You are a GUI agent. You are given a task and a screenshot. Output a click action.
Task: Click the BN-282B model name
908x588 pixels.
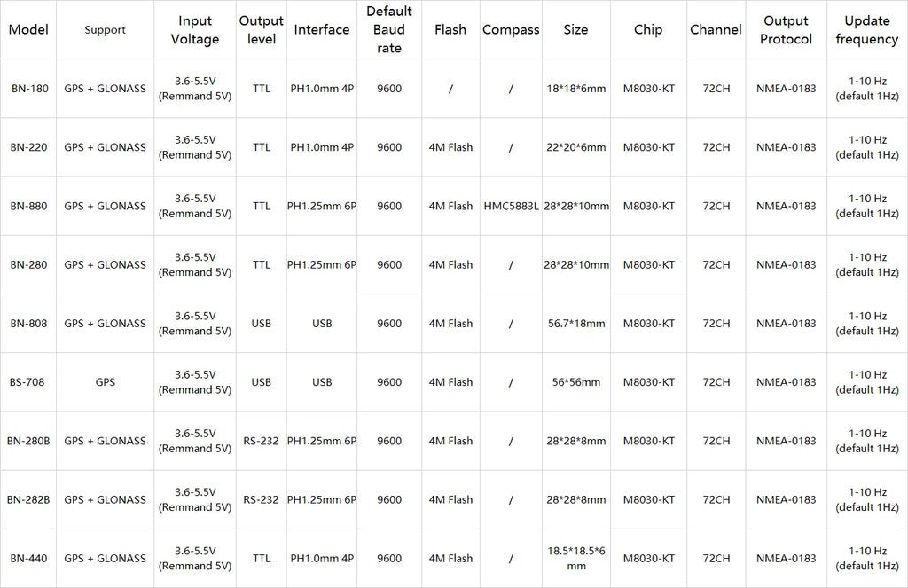(x=28, y=499)
